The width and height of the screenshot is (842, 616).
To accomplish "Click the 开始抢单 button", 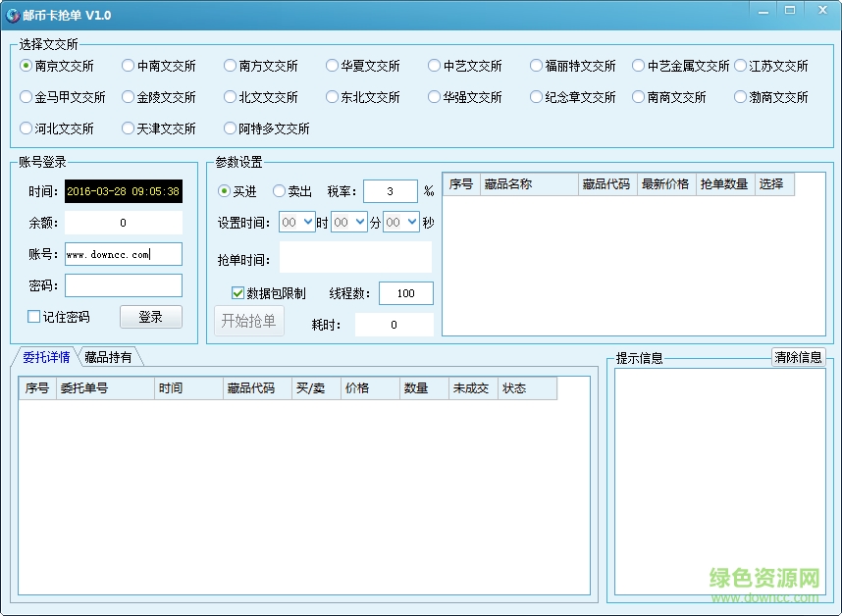I will (248, 320).
